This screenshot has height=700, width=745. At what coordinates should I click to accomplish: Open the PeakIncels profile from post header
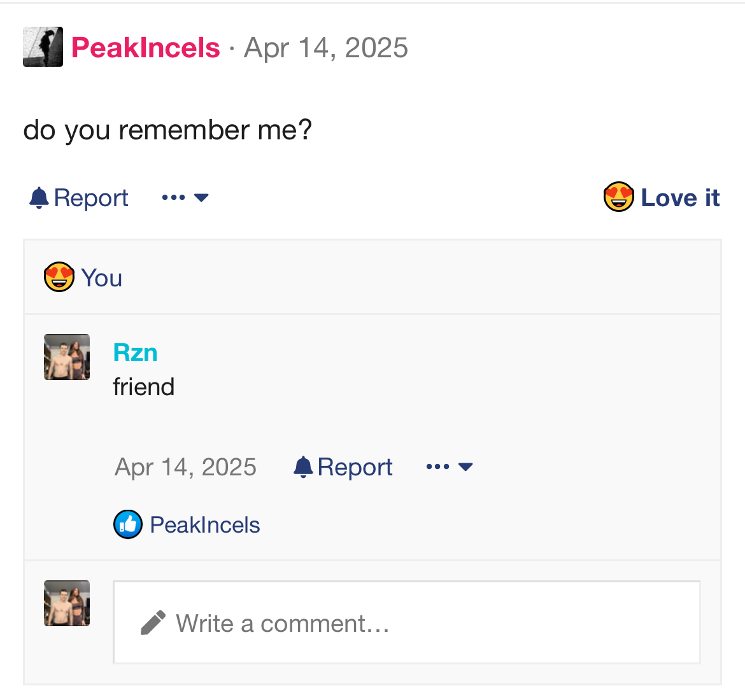(146, 48)
